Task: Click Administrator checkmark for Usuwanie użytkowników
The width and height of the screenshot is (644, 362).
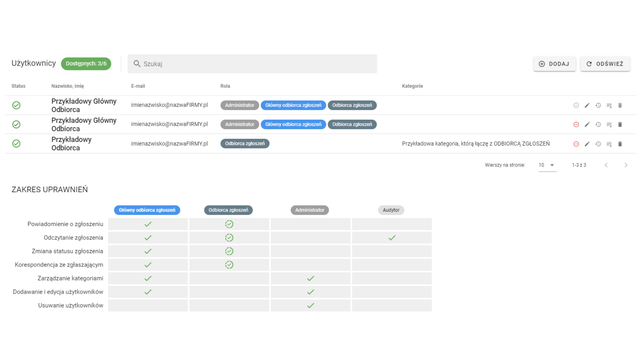Action: [x=311, y=305]
